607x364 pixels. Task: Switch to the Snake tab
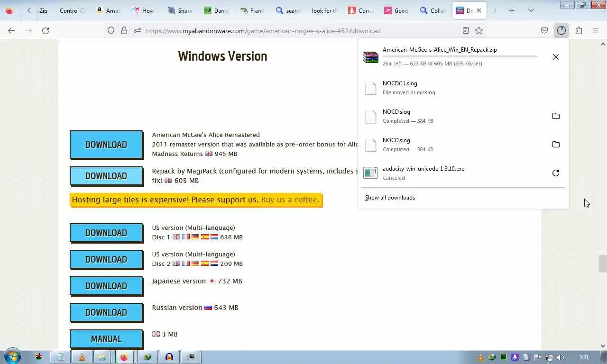click(180, 10)
